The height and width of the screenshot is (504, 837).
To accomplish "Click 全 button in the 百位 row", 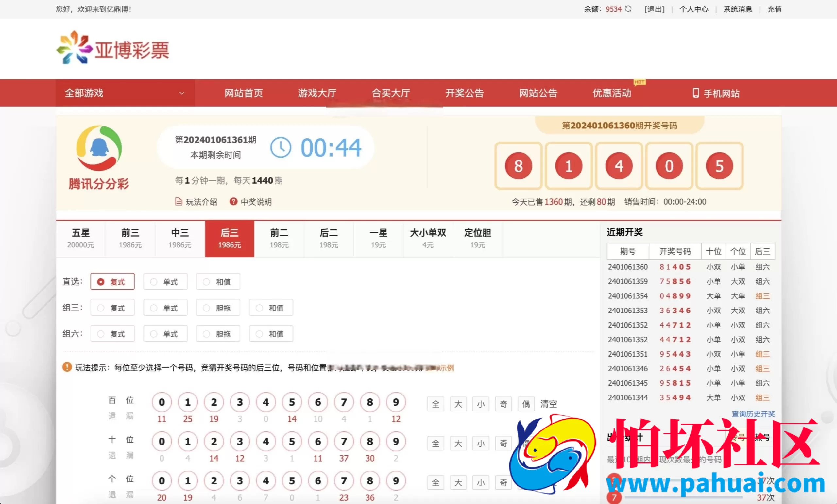I will click(436, 404).
